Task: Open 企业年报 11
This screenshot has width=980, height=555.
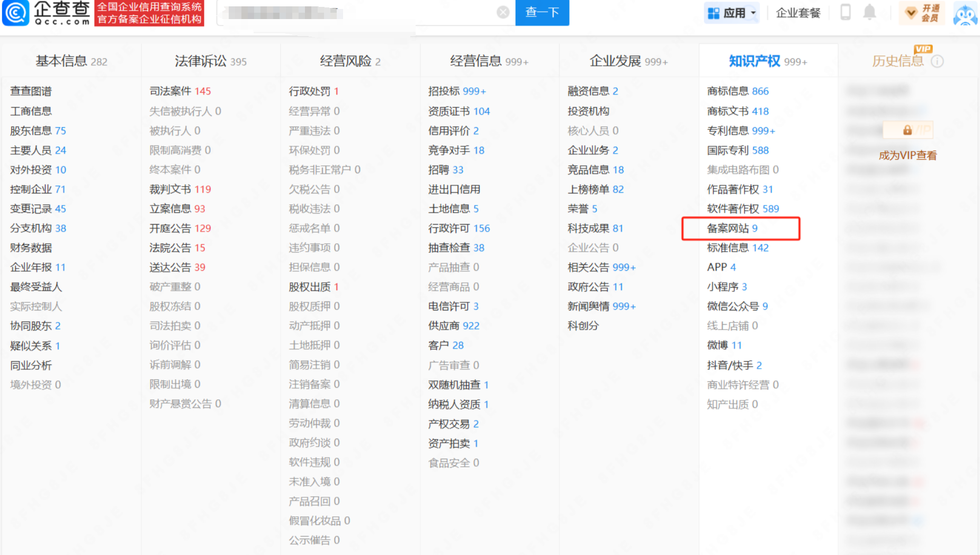Action: pos(38,267)
